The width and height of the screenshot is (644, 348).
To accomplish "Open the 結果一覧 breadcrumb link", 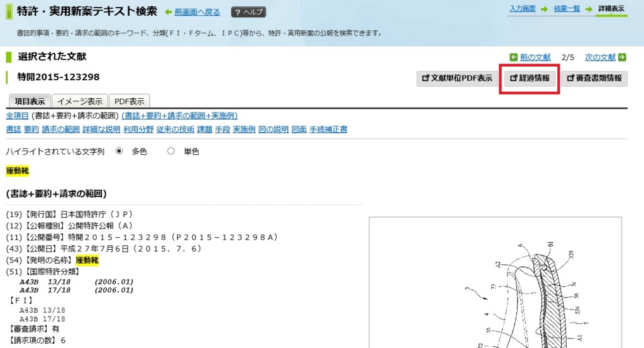I will point(567,9).
